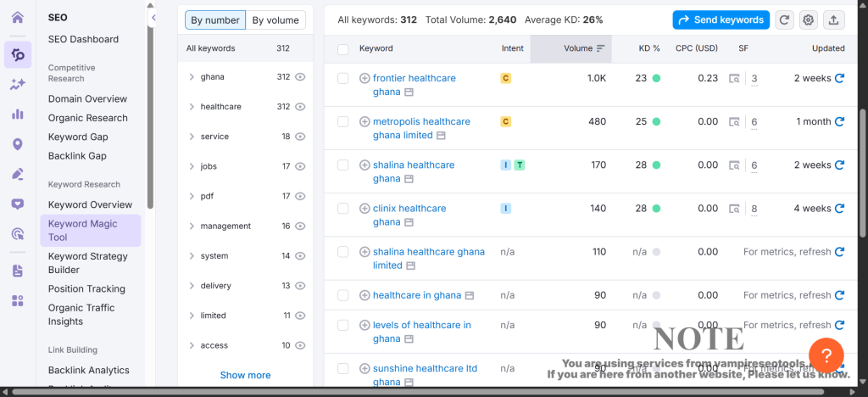This screenshot has width=868, height=397.
Task: Click the export upload icon
Action: click(834, 20)
